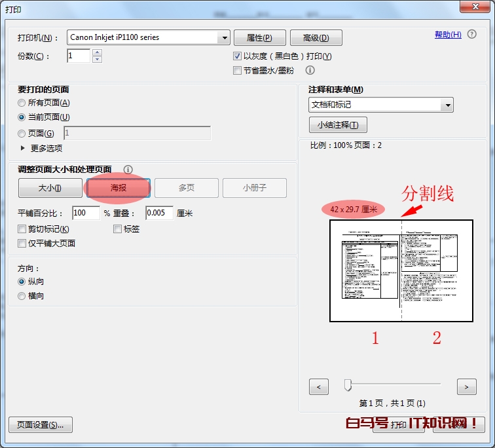Enable the save ink/toner checkbox
This screenshot has width=495, height=448.
[x=237, y=70]
